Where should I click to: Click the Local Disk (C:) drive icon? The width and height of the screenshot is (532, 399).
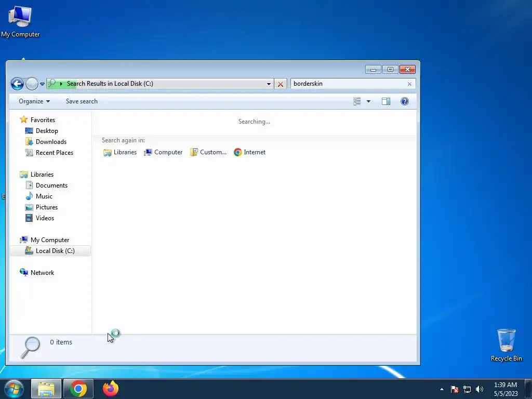(x=29, y=251)
